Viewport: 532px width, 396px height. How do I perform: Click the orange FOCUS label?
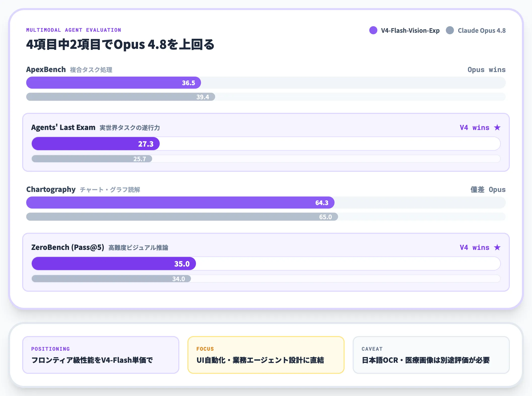tap(205, 349)
